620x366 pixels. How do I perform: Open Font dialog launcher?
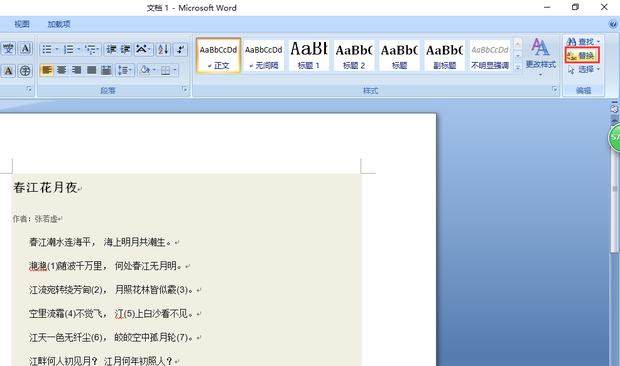point(29,89)
